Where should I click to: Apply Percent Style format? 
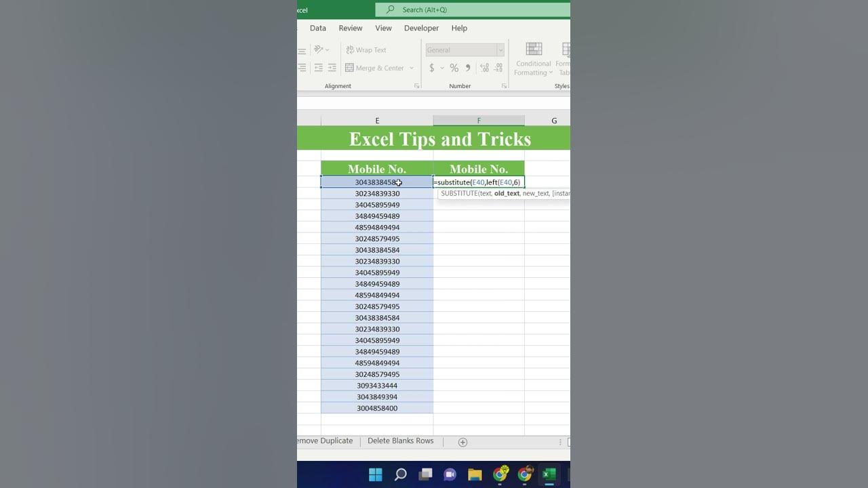pyautogui.click(x=454, y=68)
